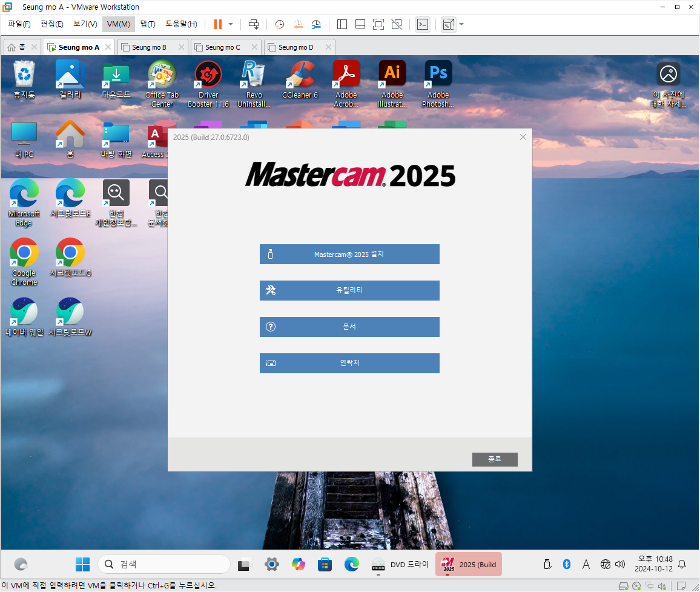This screenshot has height=592, width=700.
Task: Close the Mastercam installer dialog
Action: (x=523, y=137)
